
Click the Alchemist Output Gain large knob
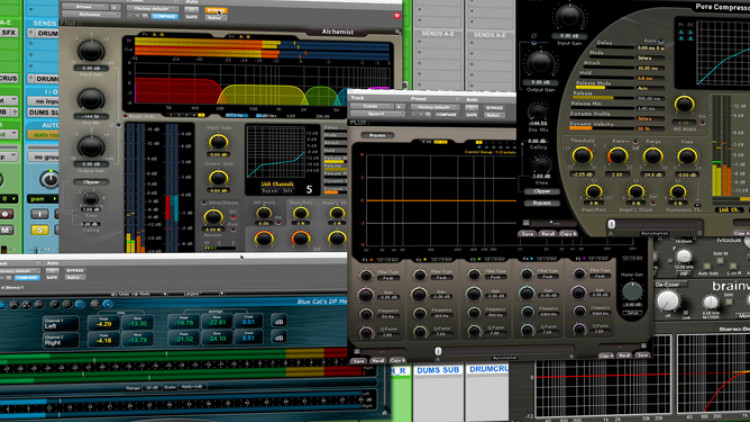click(x=91, y=146)
